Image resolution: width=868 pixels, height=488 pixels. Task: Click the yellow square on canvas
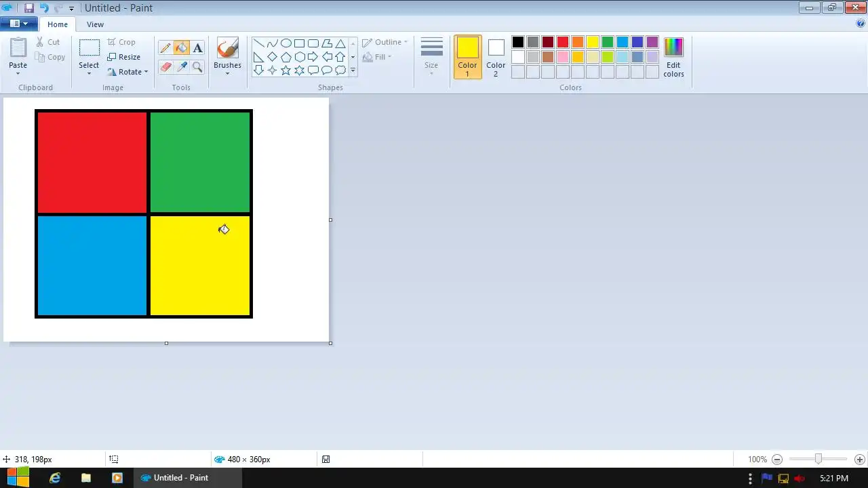(x=200, y=266)
